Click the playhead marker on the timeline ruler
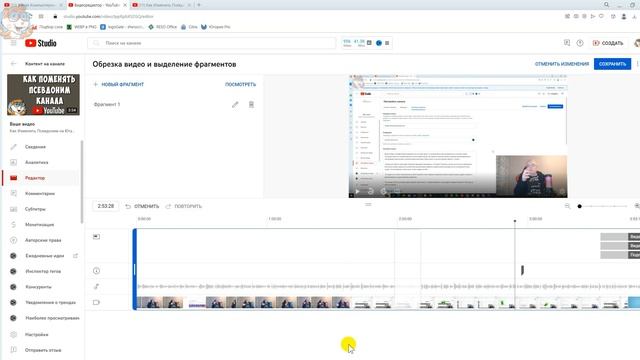Image resolution: width=640 pixels, height=360 pixels. pos(515,221)
